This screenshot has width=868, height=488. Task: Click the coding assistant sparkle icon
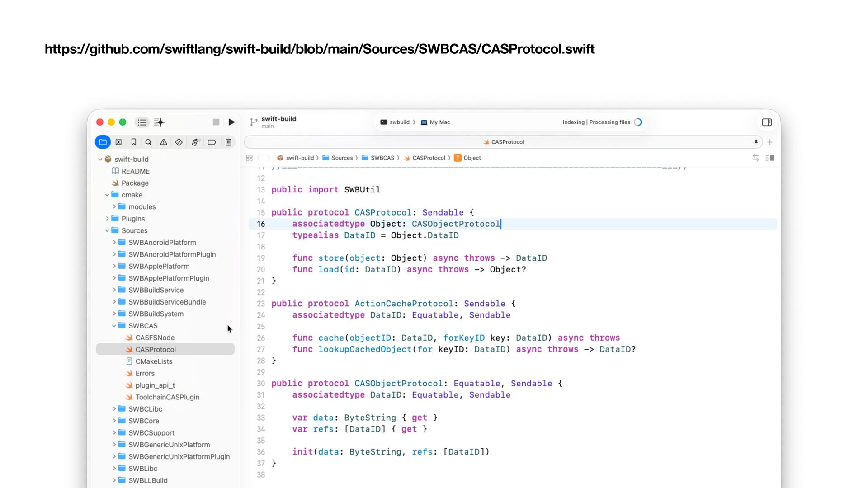pos(159,122)
